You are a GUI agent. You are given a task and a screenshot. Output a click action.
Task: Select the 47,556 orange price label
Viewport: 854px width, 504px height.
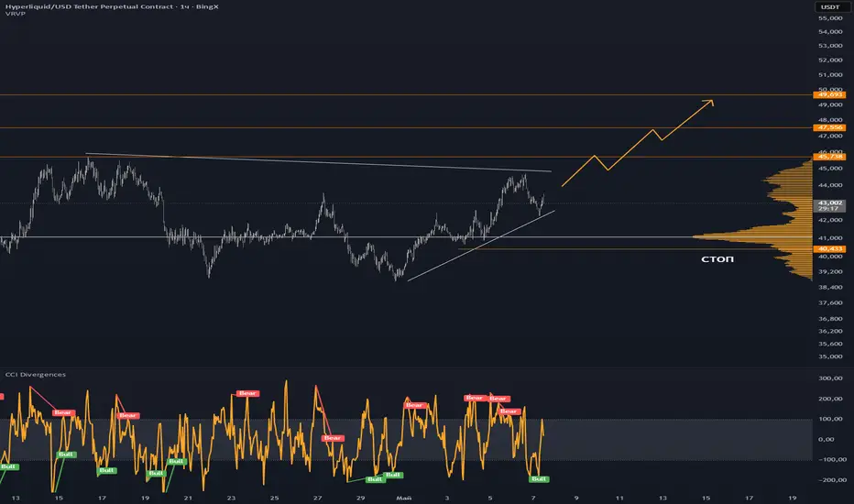829,127
